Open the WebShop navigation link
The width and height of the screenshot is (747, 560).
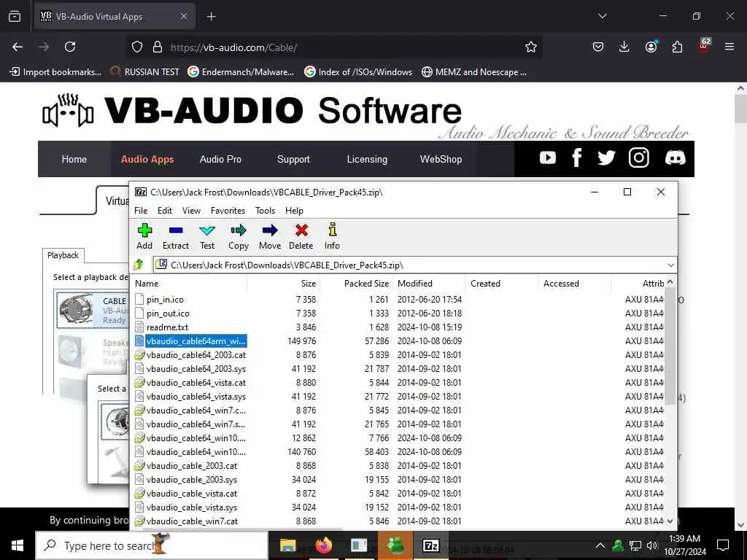click(x=441, y=159)
